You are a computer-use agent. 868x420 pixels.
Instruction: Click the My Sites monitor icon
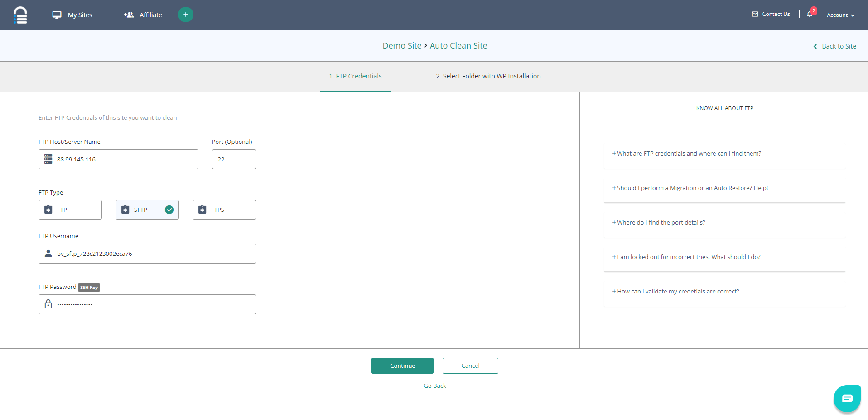[57, 15]
